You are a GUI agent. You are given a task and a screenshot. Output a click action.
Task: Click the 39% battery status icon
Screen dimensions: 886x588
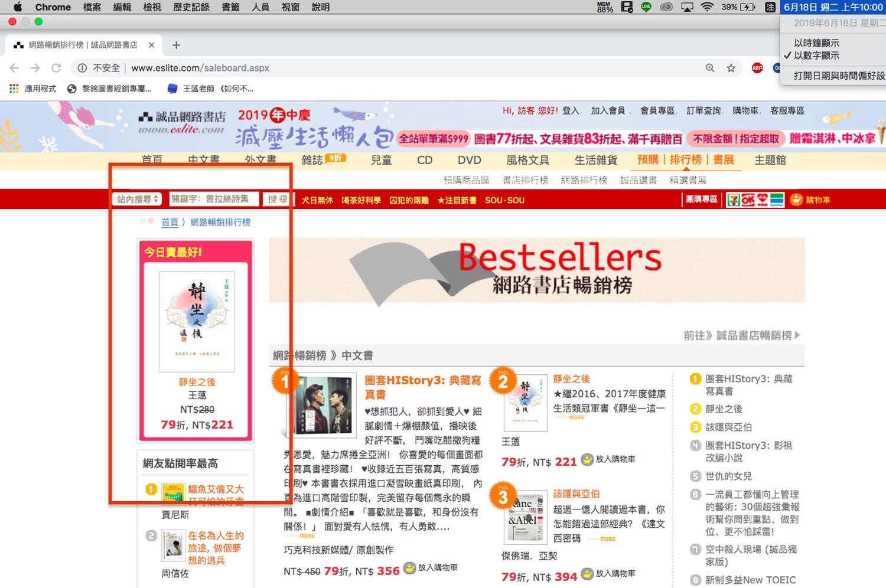[738, 7]
